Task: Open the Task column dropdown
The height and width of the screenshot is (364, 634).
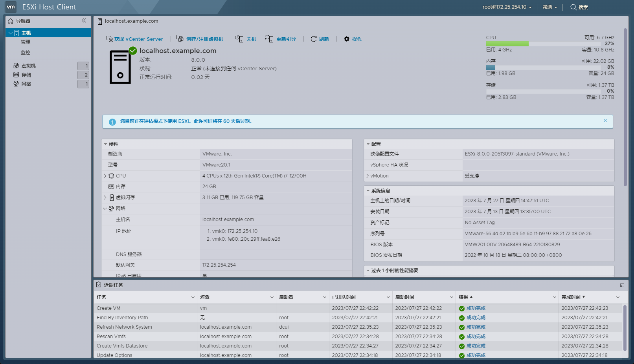Action: (193, 297)
